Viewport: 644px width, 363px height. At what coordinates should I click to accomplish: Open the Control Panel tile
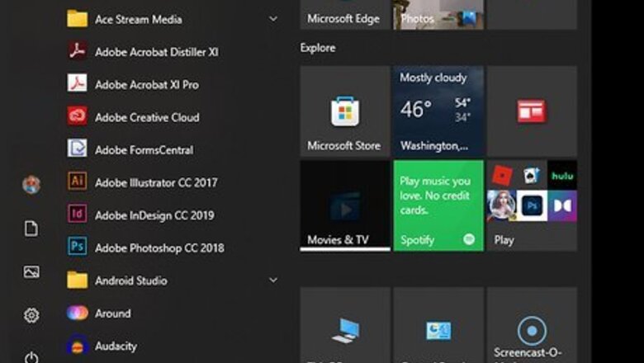438,325
